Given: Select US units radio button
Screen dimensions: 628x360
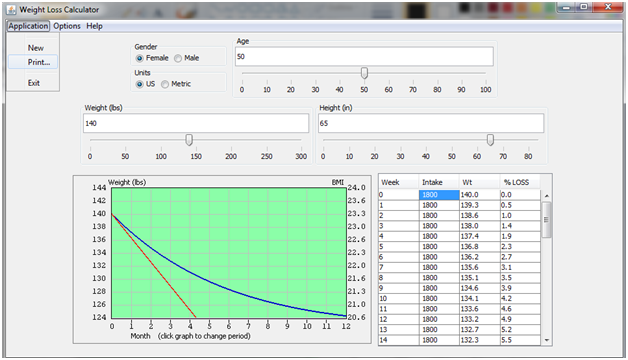Looking at the screenshot, I should 139,84.
